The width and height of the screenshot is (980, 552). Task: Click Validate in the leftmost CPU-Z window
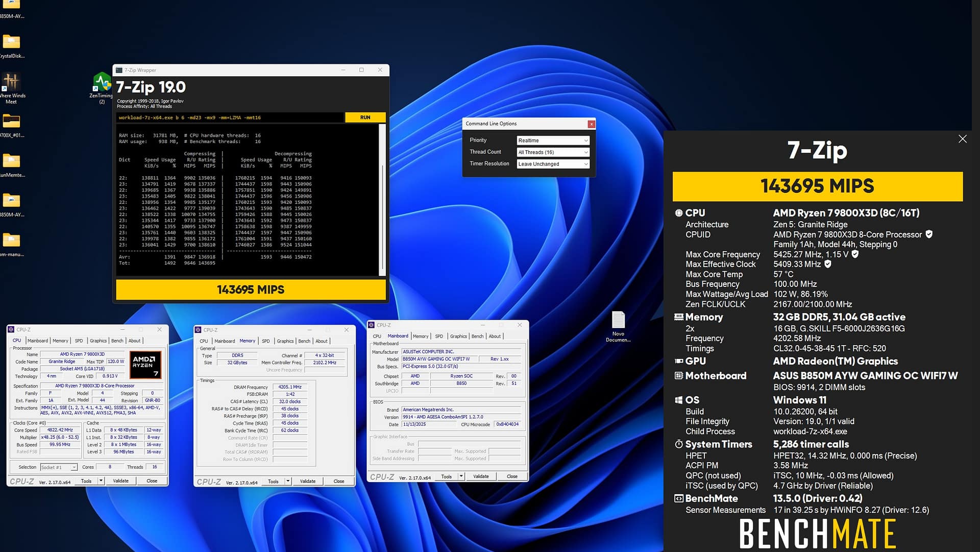tap(120, 481)
